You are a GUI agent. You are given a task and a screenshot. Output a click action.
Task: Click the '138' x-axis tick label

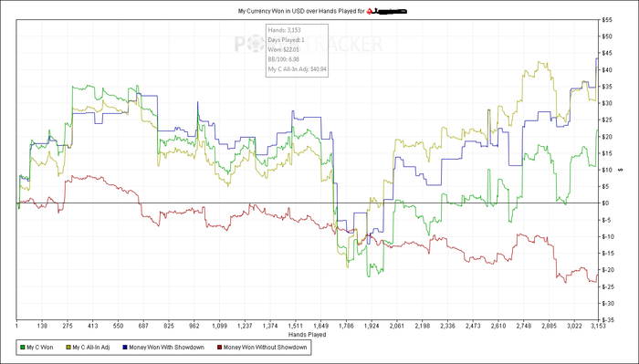coord(42,326)
